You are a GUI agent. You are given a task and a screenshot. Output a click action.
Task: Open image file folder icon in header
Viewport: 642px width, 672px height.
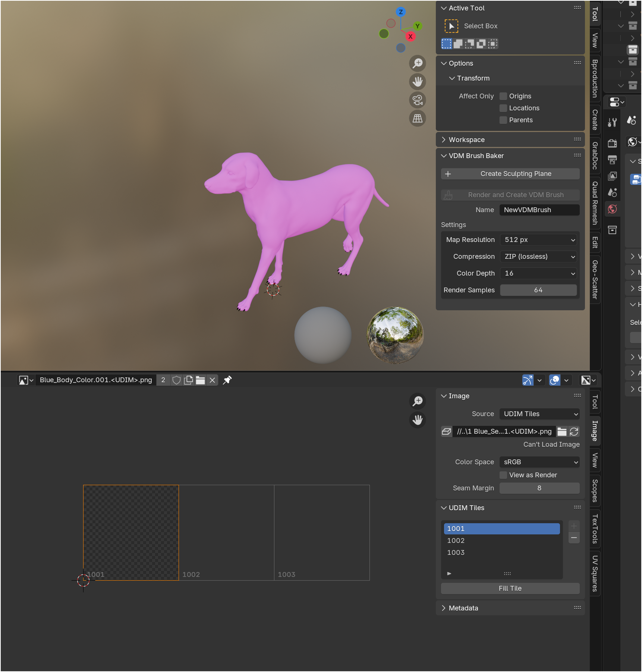201,380
